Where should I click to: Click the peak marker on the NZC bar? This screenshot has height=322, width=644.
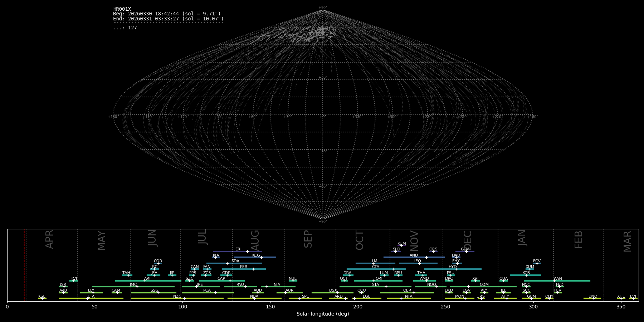[x=184, y=298]
